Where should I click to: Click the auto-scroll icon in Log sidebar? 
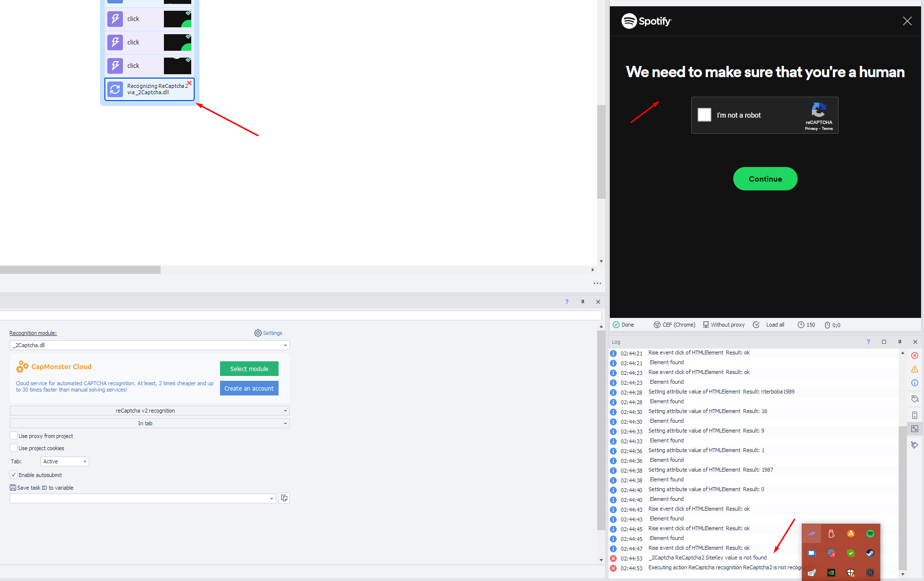[x=915, y=415]
